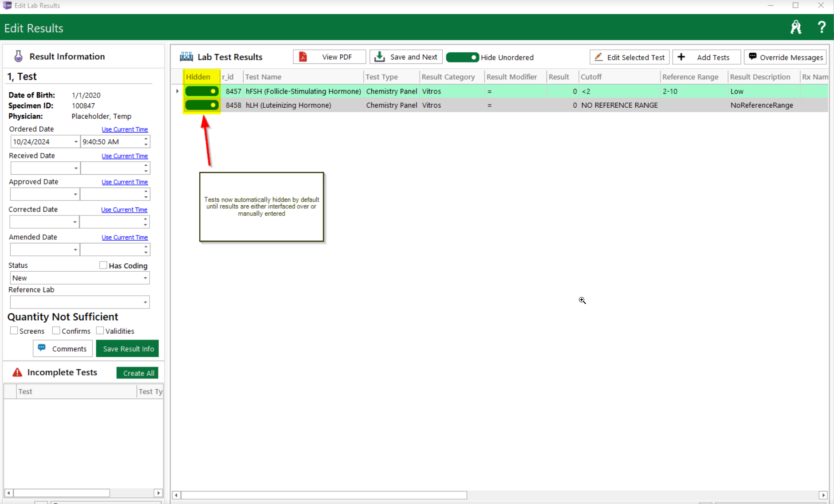The height and width of the screenshot is (504, 834).
Task: Click the 2-10 reference range cell
Action: point(694,91)
